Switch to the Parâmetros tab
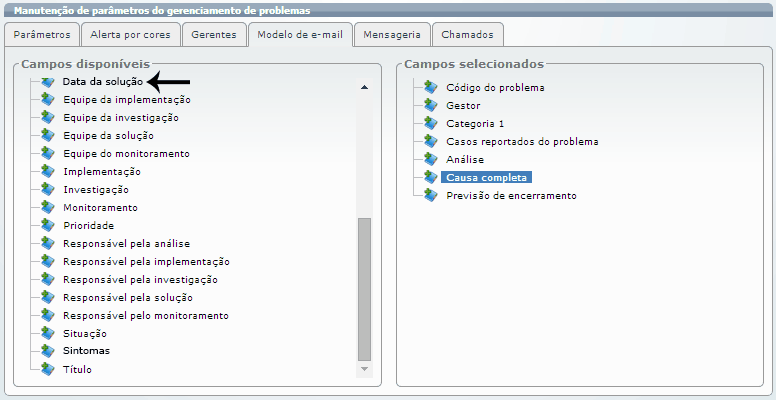 pyautogui.click(x=43, y=35)
